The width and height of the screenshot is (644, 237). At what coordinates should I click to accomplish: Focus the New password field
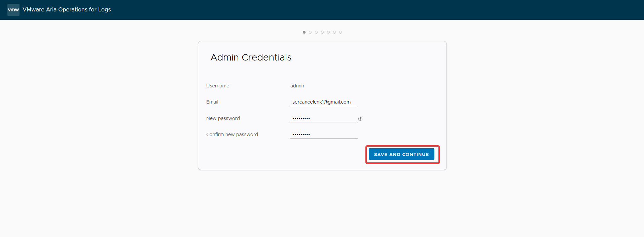(324, 118)
